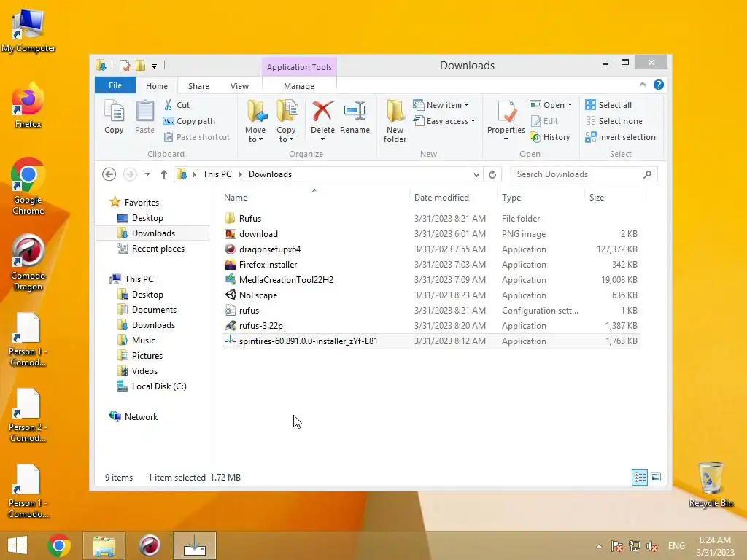Click This PC in address breadcrumb
Screen dimensions: 747x560
pyautogui.click(x=217, y=174)
